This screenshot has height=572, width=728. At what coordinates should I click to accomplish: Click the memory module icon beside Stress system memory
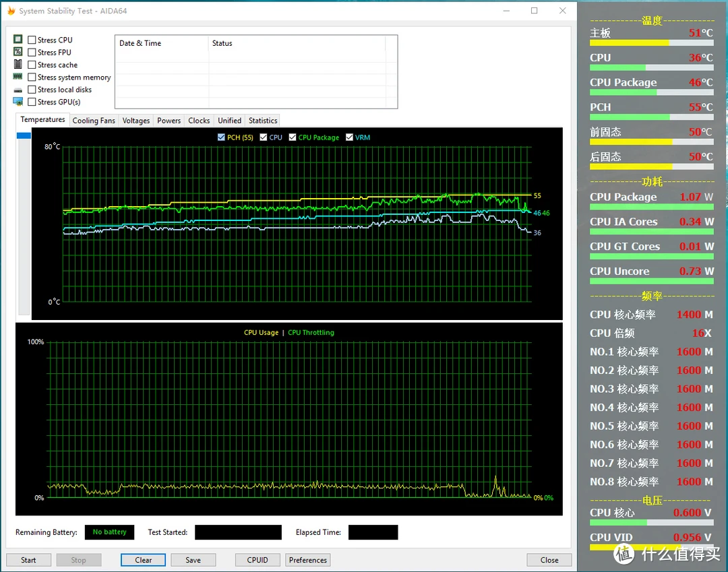(18, 77)
